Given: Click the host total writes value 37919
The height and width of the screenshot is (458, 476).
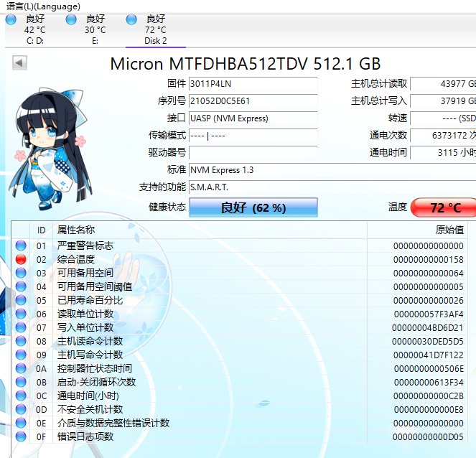Looking at the screenshot, I should coord(443,101).
